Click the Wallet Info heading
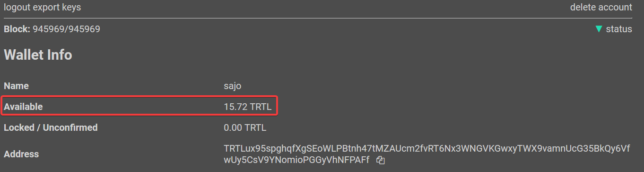The width and height of the screenshot is (644, 172). coord(38,55)
